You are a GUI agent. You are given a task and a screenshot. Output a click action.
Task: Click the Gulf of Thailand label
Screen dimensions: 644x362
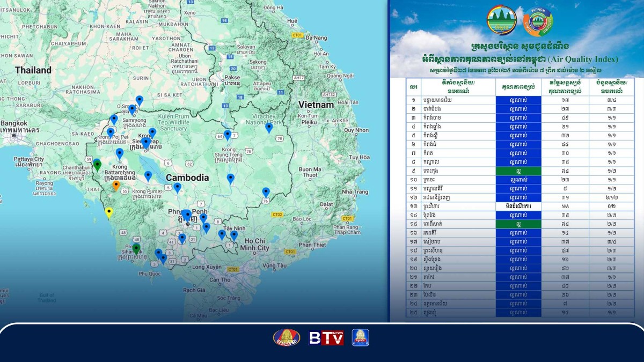coord(47,298)
